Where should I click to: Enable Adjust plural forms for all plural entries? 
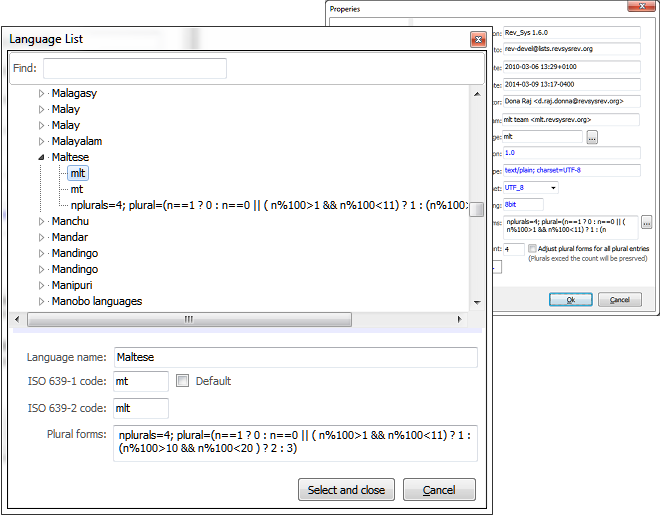(532, 249)
